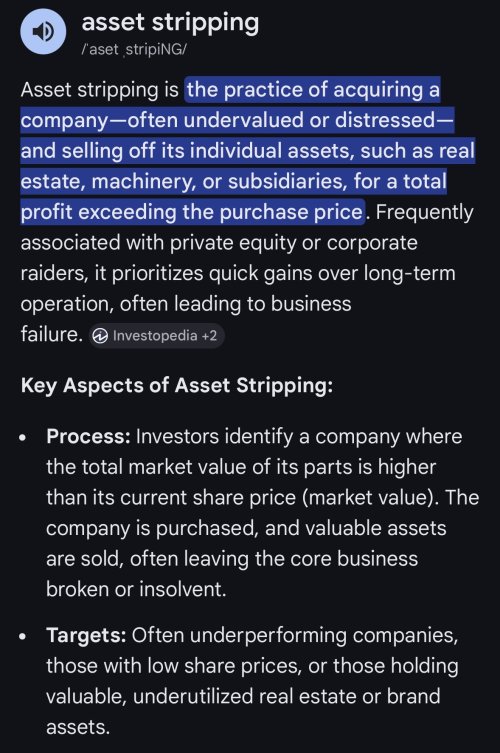
Task: Click the bold "Targets:" label
Action: tap(86, 635)
